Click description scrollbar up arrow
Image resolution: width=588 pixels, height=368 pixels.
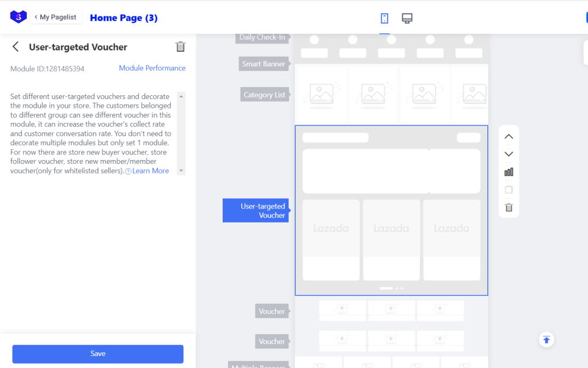(x=181, y=96)
